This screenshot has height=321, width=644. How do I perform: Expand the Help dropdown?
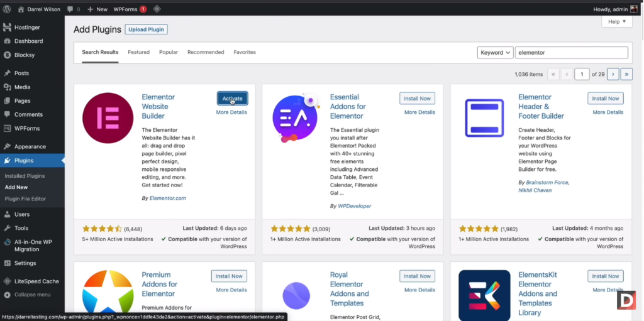617,22
